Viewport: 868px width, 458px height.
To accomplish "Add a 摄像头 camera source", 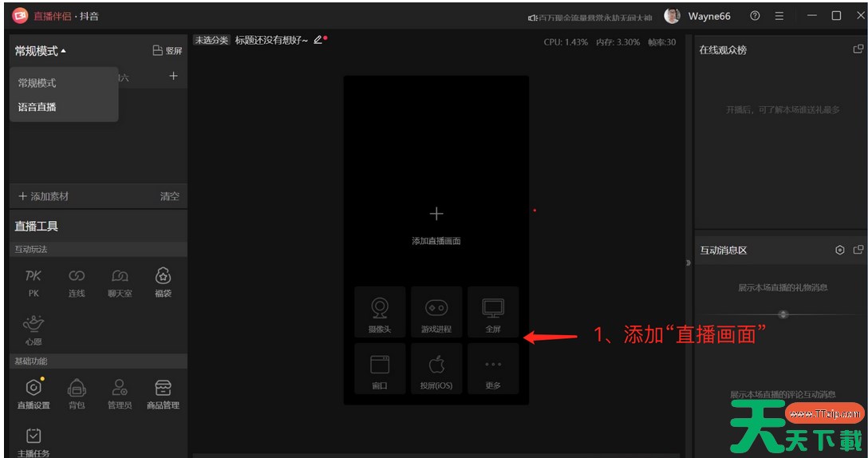I will [x=380, y=312].
